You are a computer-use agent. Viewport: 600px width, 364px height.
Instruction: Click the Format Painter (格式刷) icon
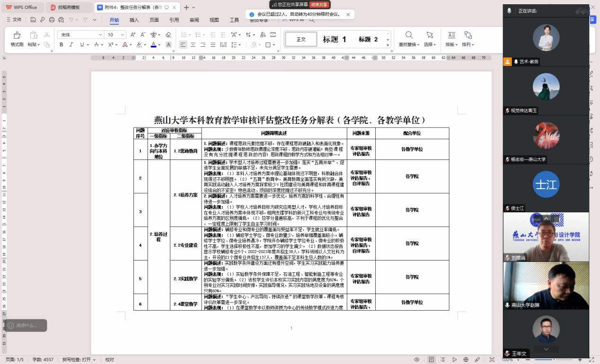click(x=17, y=39)
